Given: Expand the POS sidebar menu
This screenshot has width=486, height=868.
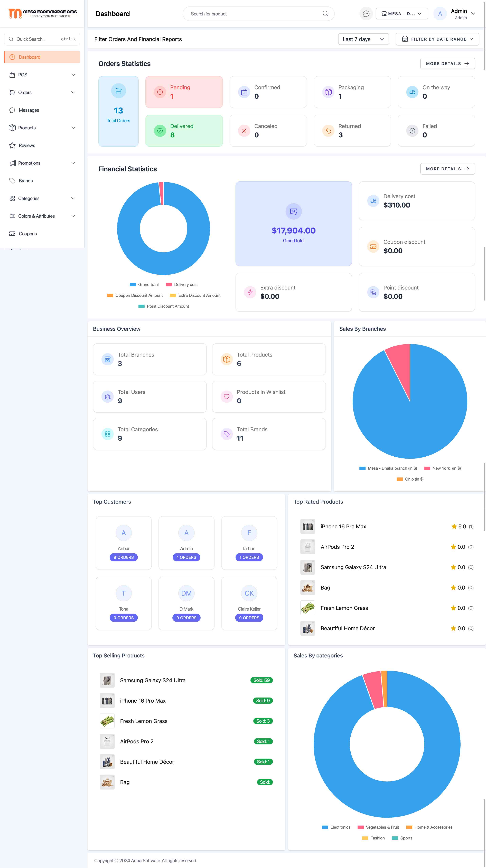Looking at the screenshot, I should [42, 75].
